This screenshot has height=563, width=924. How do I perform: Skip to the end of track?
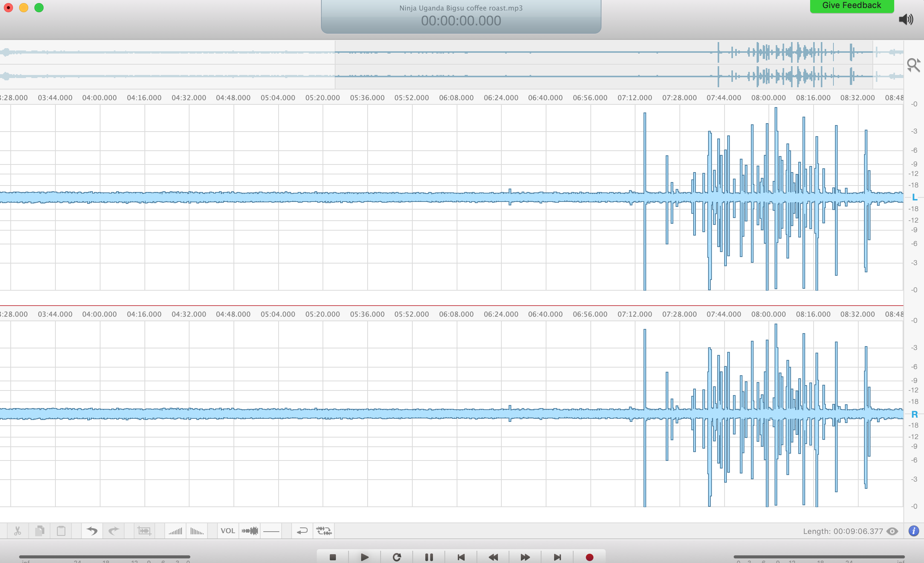[557, 557]
